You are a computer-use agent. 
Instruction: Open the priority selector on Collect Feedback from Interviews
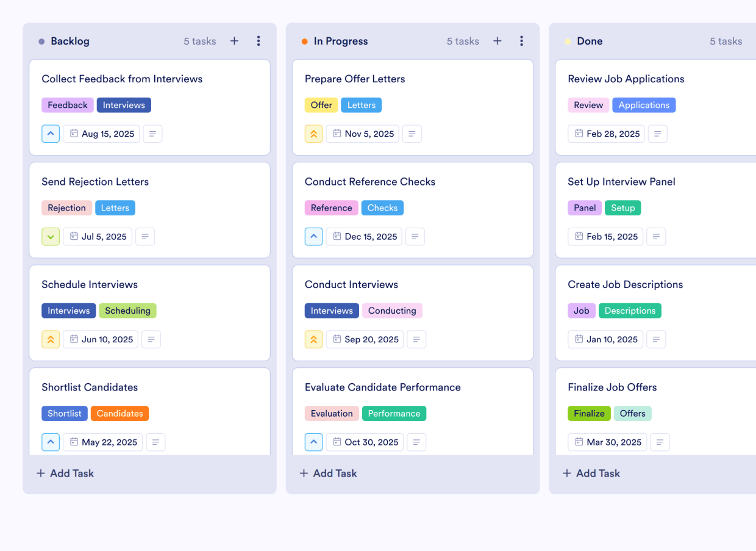[x=51, y=134]
